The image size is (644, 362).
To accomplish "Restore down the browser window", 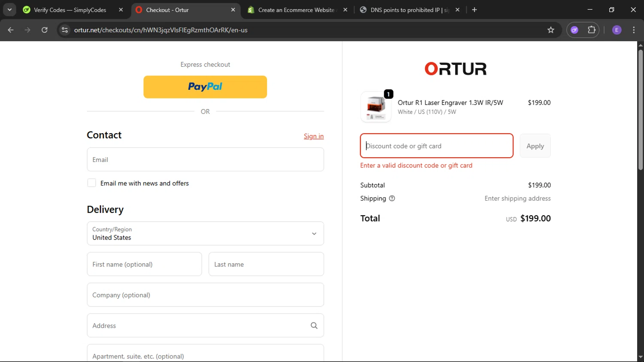I will (x=611, y=10).
